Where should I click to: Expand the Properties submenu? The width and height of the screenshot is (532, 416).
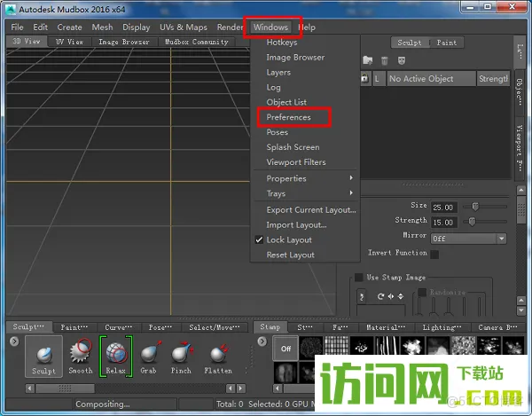(x=305, y=178)
